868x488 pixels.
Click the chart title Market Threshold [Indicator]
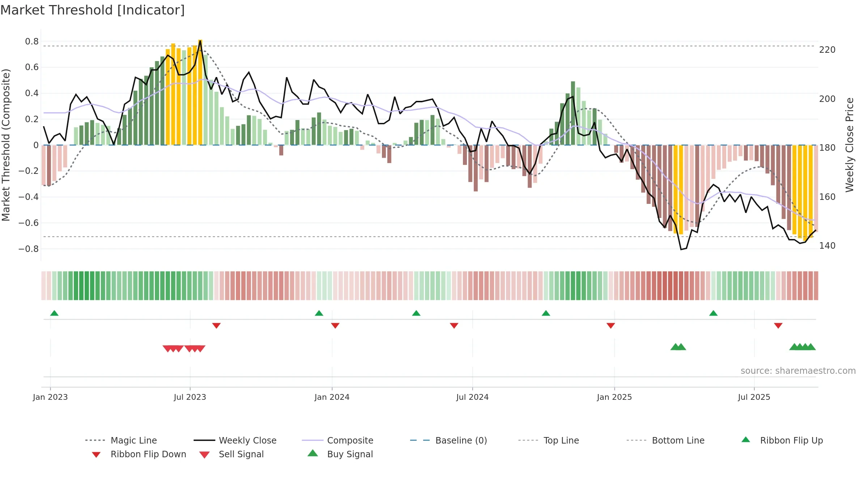click(93, 10)
